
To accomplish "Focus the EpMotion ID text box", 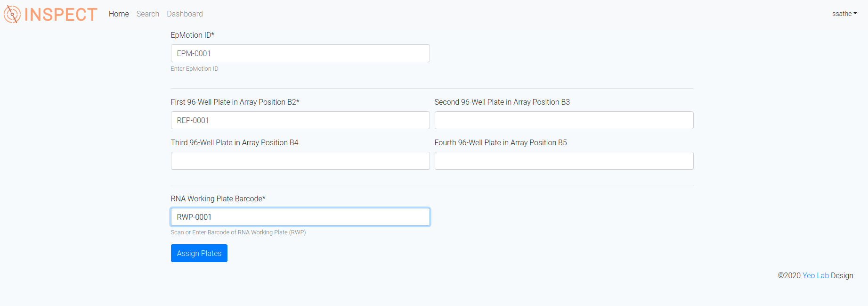I will (x=300, y=53).
